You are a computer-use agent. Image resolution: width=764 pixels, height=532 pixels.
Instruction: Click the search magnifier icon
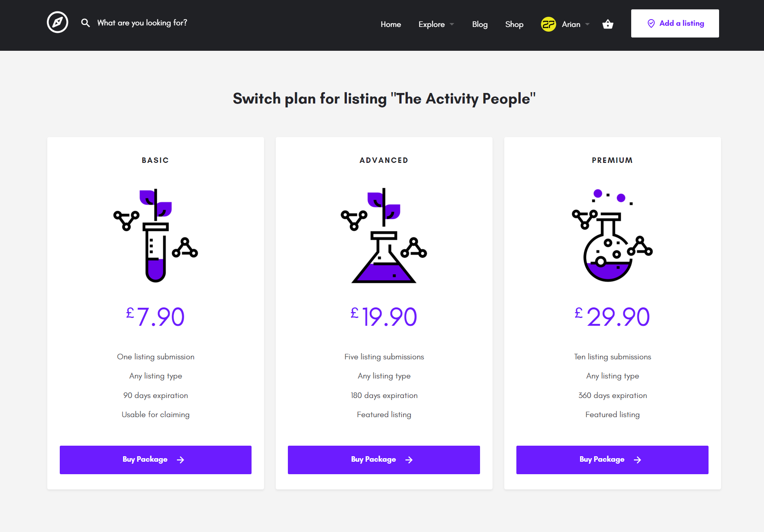(85, 23)
